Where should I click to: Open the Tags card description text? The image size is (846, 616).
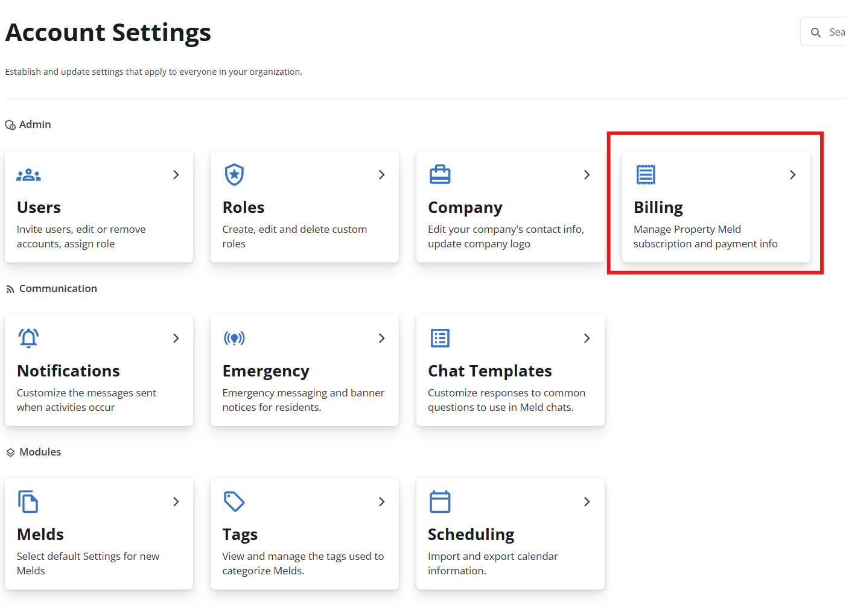(303, 564)
